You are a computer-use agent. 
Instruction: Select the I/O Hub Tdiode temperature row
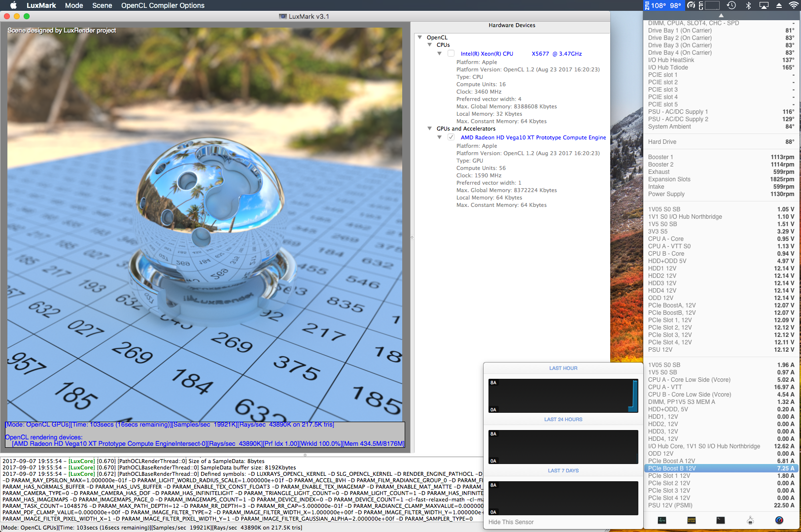click(721, 67)
